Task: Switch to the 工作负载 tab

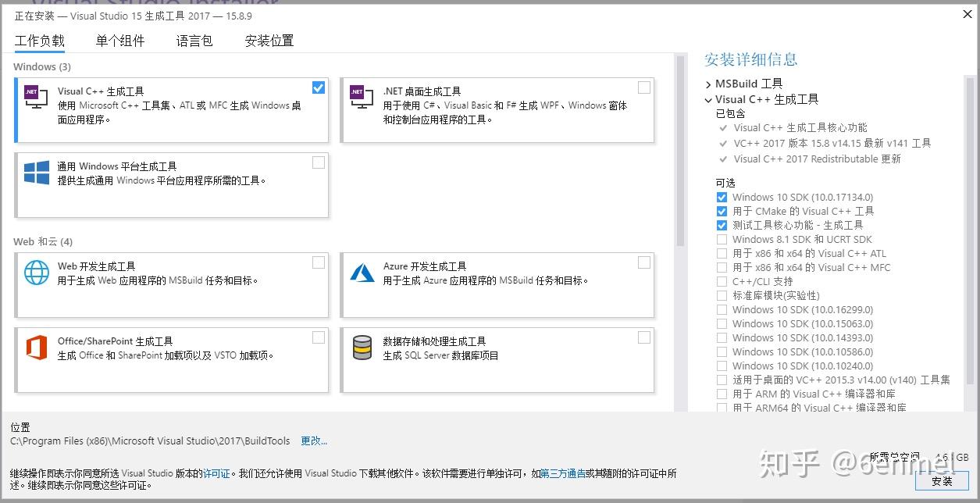Action: [x=40, y=41]
